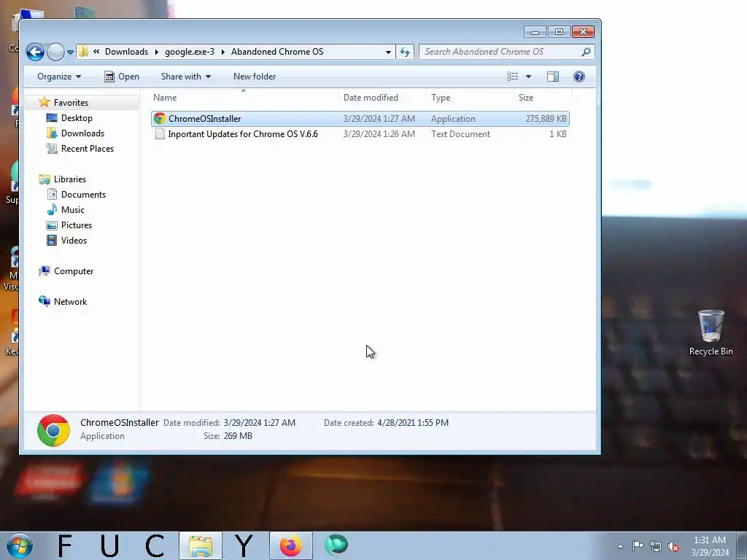Click the magnifier search icon
Viewport: 747px width, 560px height.
[x=586, y=52]
